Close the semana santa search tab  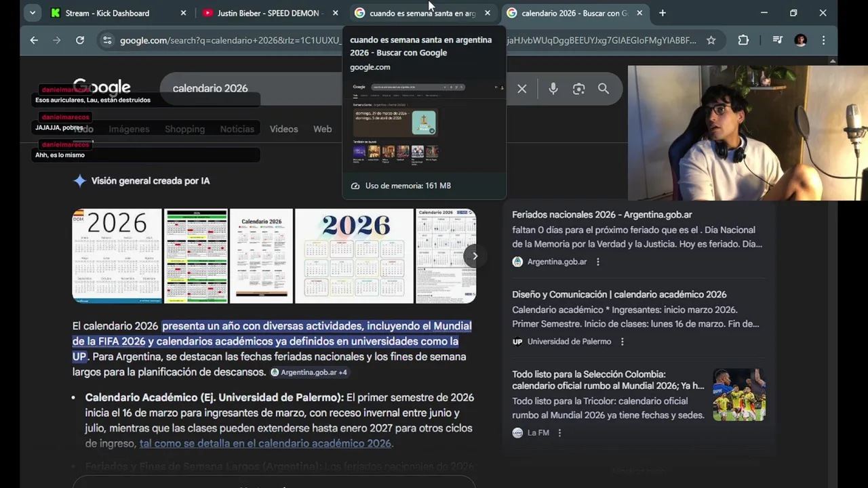point(487,13)
